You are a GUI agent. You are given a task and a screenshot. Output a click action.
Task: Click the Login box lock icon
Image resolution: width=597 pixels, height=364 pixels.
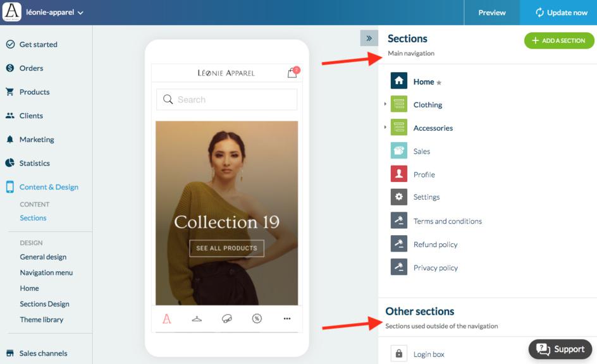point(398,354)
